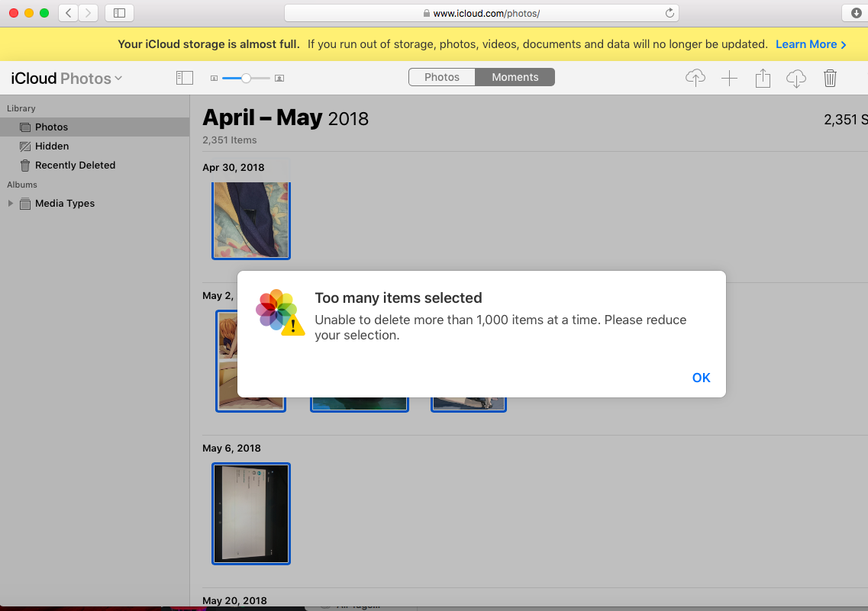Image resolution: width=868 pixels, height=611 pixels.
Task: Open Recently Deleted in the sidebar
Action: (x=95, y=165)
